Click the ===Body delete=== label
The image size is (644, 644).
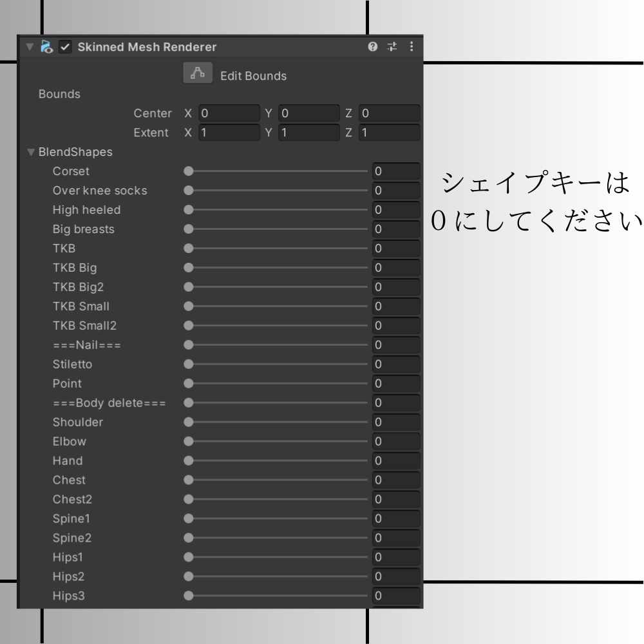tap(109, 403)
